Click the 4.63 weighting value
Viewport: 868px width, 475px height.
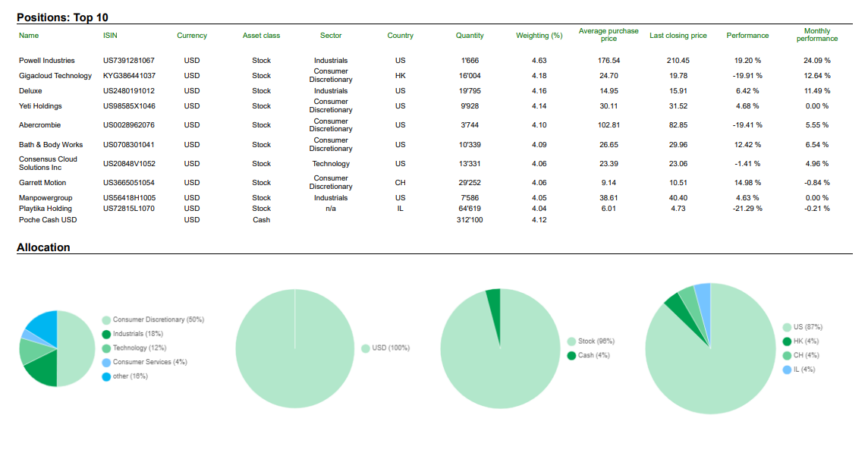point(539,61)
